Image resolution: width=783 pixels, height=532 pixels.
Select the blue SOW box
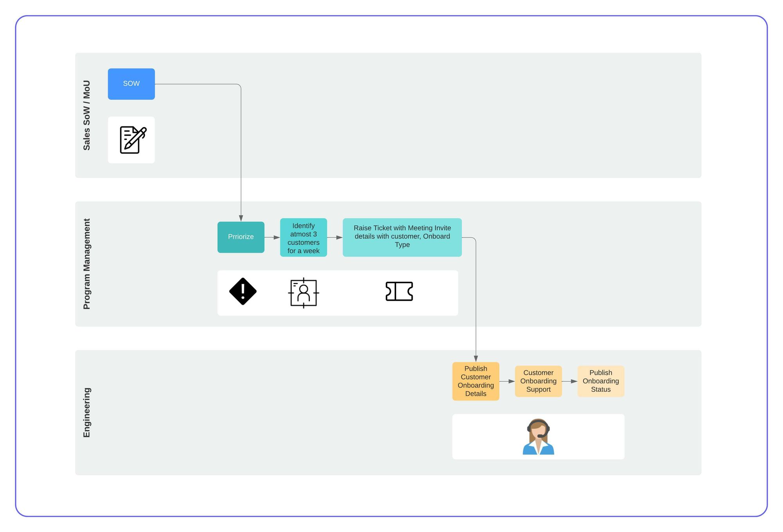[131, 84]
